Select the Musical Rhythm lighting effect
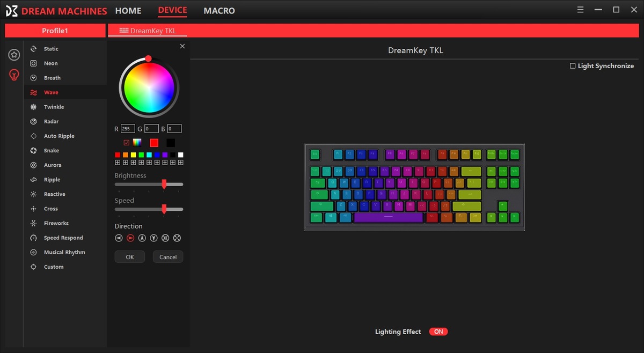The height and width of the screenshot is (353, 644). [x=65, y=252]
